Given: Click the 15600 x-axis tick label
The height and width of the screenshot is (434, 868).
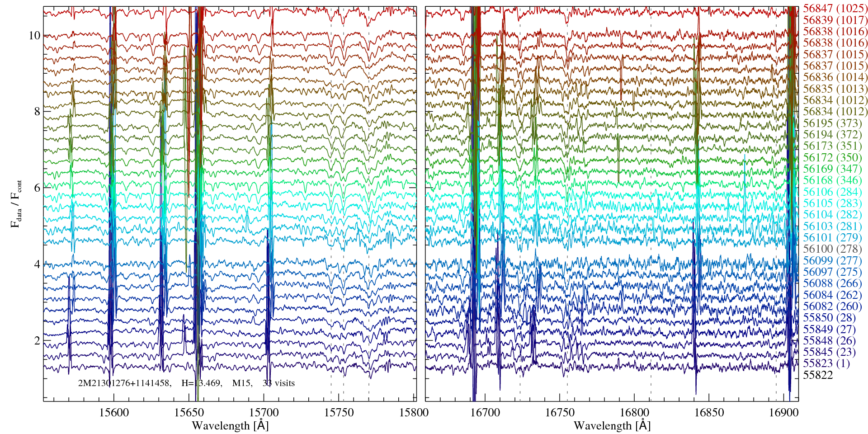Looking at the screenshot, I should point(114,412).
